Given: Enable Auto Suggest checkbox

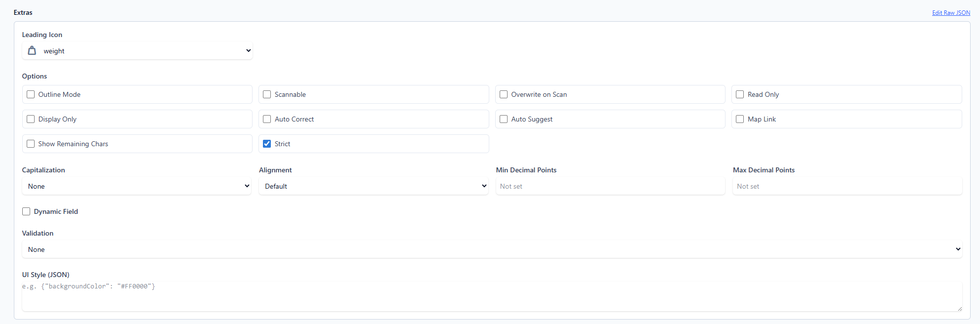Looking at the screenshot, I should point(504,119).
